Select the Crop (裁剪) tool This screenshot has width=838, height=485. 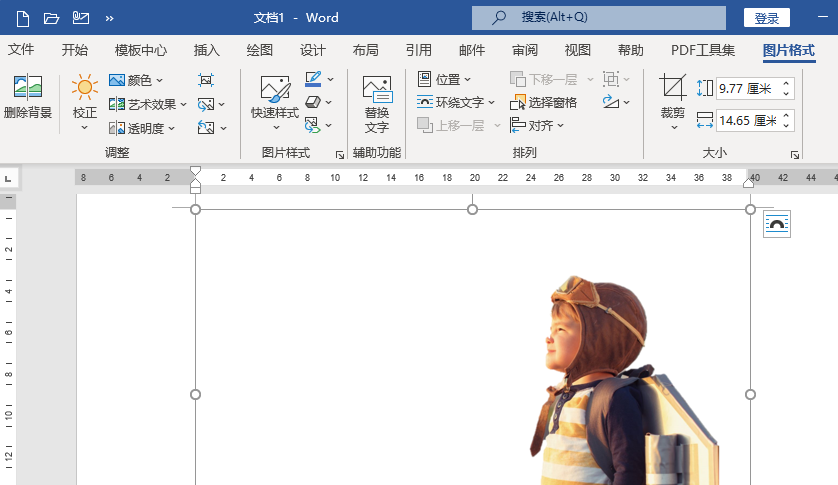point(673,98)
